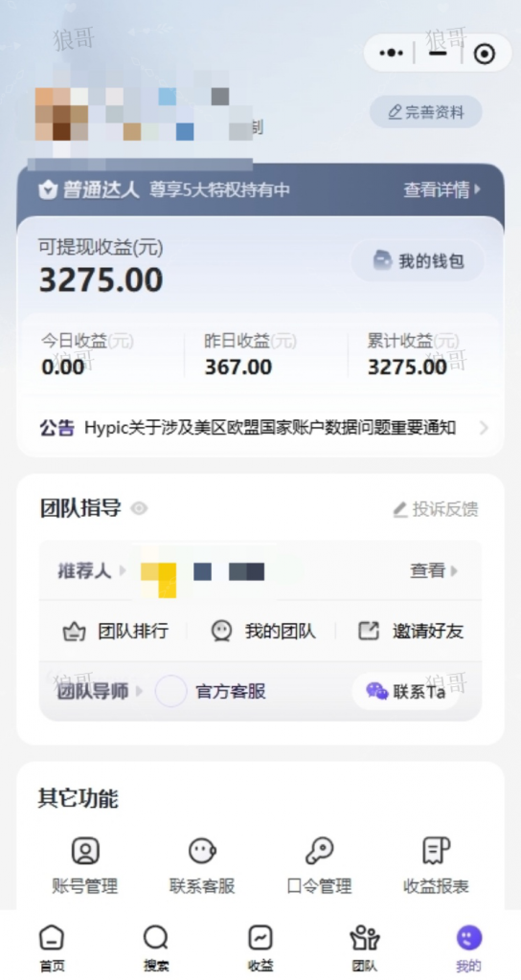The width and height of the screenshot is (521, 980).
Task: Open the 投诉反馈 feedback link
Action: click(x=436, y=509)
